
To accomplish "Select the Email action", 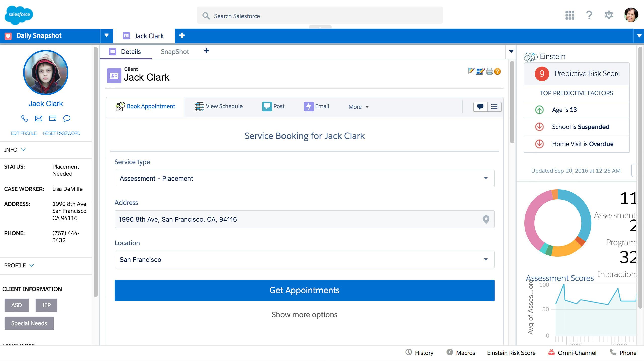I will pyautogui.click(x=316, y=106).
